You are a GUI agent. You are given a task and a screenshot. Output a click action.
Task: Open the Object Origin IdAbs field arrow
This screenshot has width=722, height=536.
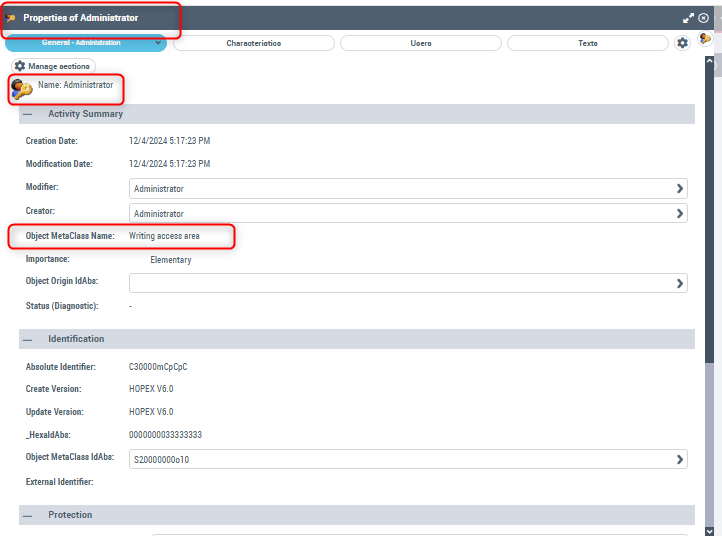680,283
